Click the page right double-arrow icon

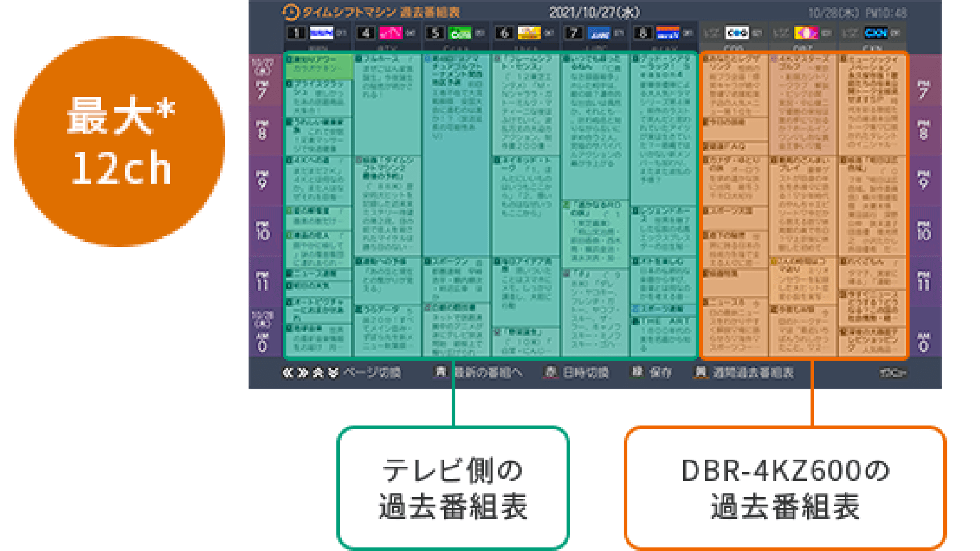(x=303, y=373)
